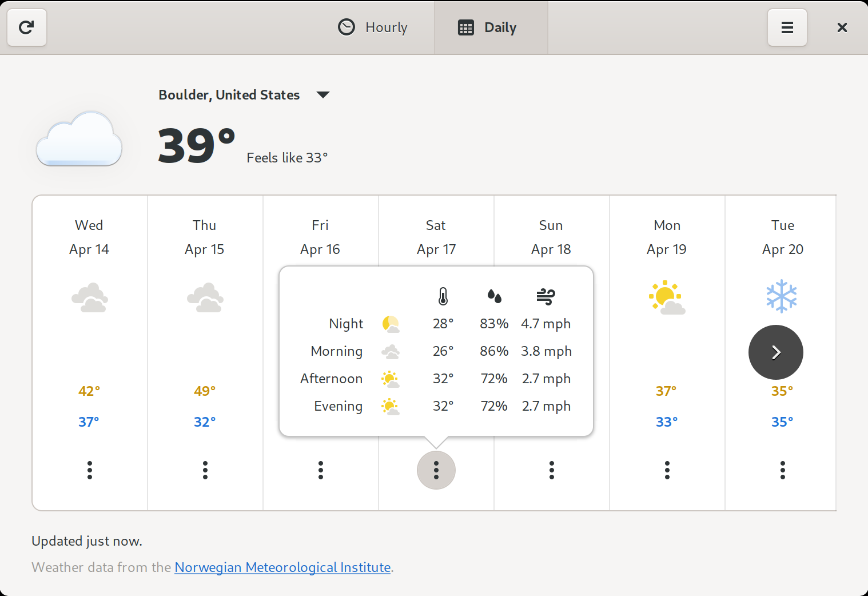Click the Afternoon sun icon in the popover
This screenshot has width=868, height=596.
point(391,378)
